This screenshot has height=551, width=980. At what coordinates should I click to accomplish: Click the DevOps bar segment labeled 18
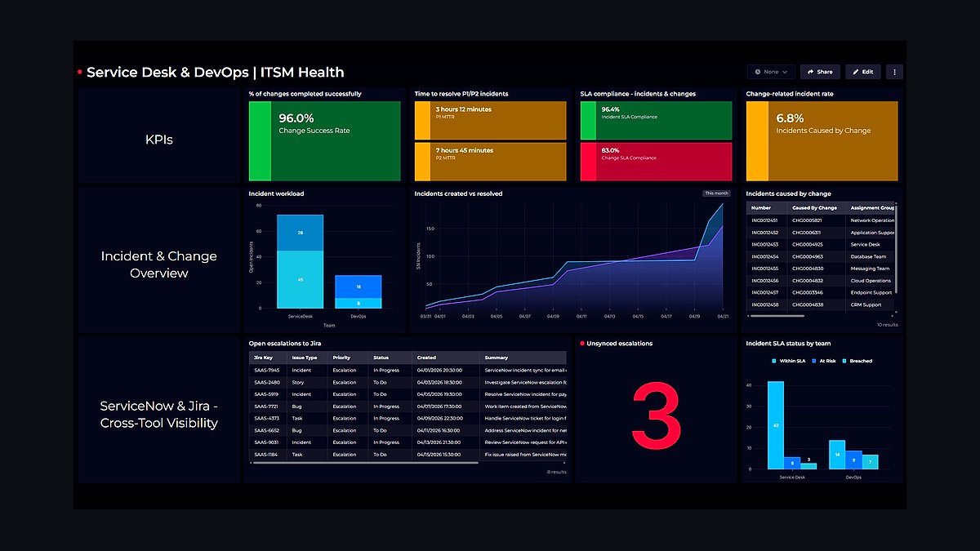click(358, 287)
